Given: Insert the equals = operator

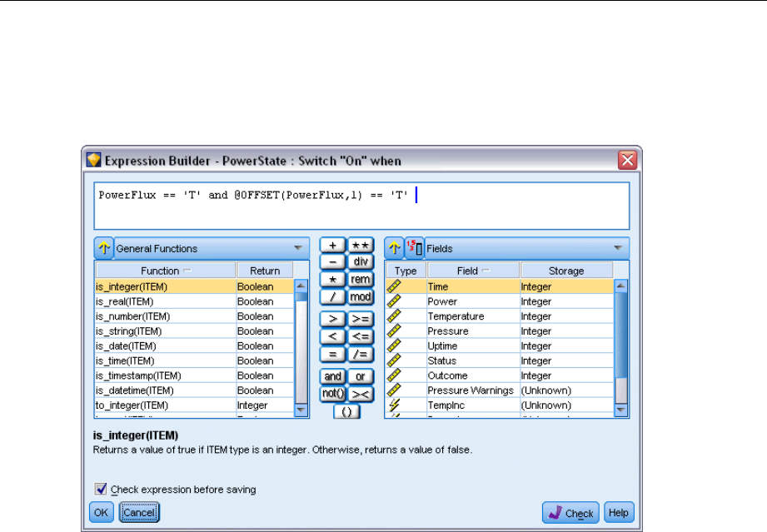Looking at the screenshot, I should pyautogui.click(x=332, y=354).
